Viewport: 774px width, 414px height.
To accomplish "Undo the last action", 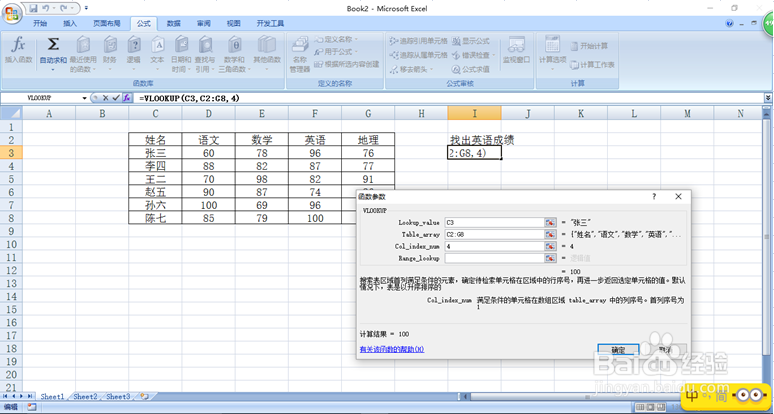I will [x=45, y=8].
